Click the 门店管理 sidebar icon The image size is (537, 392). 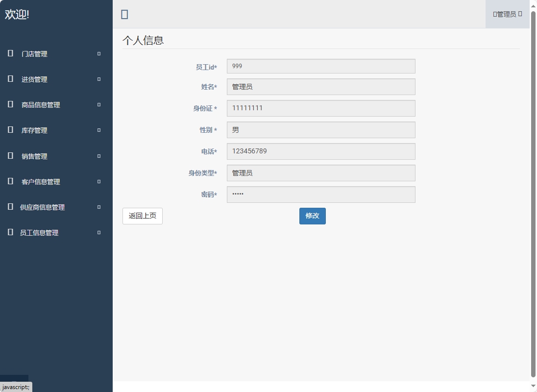10,53
